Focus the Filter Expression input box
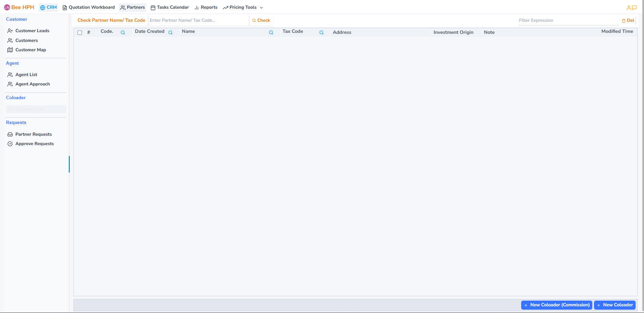The height and width of the screenshot is (313, 644). coord(568,20)
